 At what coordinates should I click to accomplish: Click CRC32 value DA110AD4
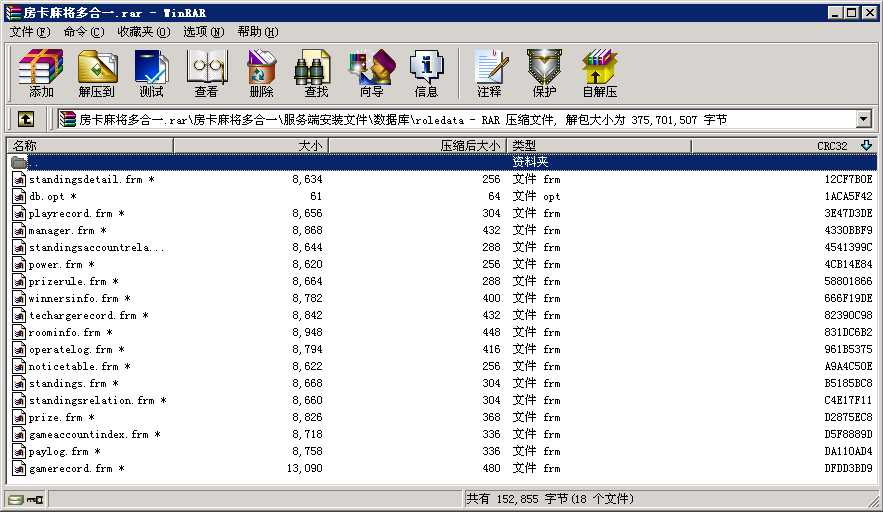point(848,452)
